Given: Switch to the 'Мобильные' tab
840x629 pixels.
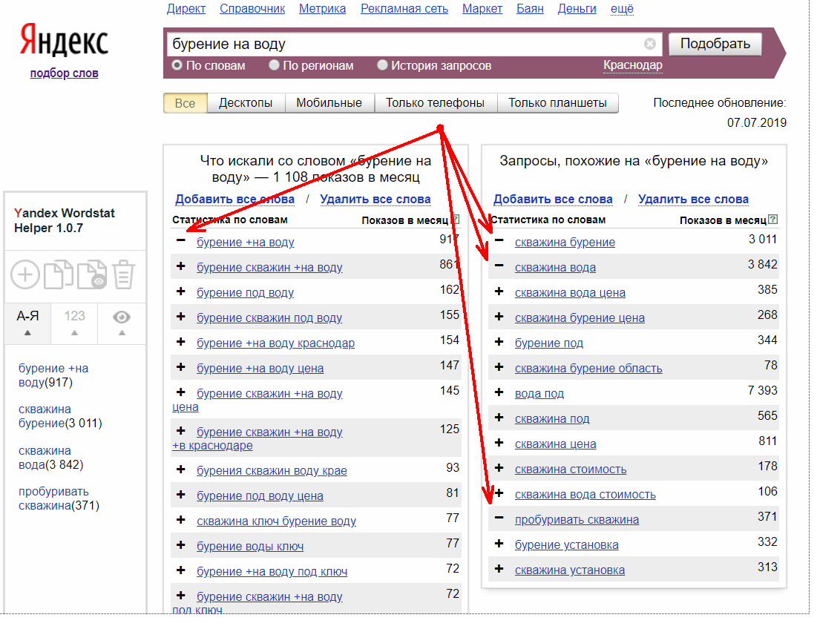Looking at the screenshot, I should (329, 103).
